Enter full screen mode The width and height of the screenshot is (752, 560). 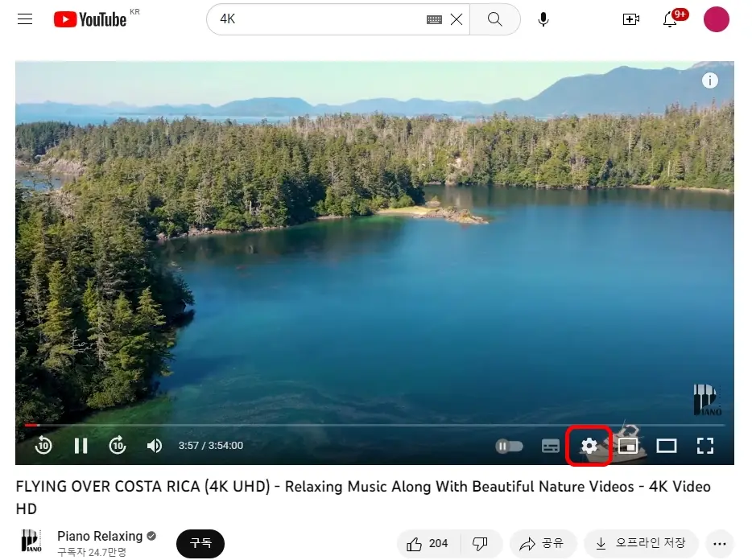(x=705, y=446)
